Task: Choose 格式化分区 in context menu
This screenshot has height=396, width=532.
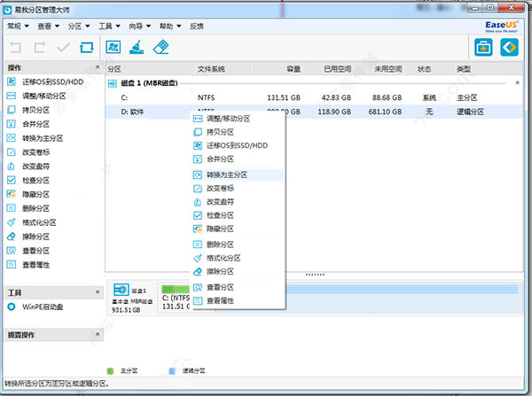Action: click(238, 258)
